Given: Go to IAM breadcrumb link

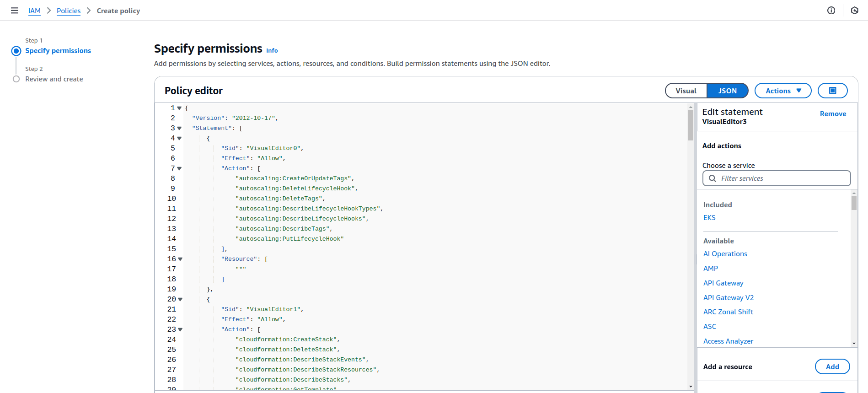Looking at the screenshot, I should (34, 11).
